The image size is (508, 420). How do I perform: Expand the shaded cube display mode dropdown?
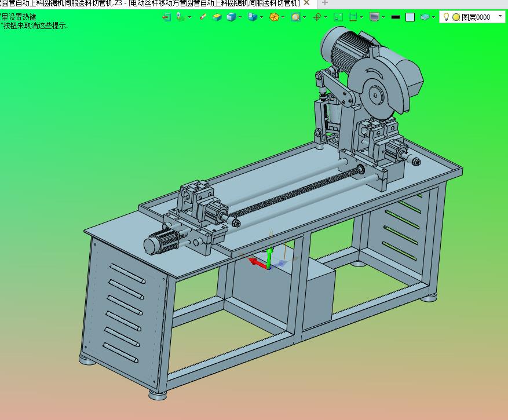(240, 17)
